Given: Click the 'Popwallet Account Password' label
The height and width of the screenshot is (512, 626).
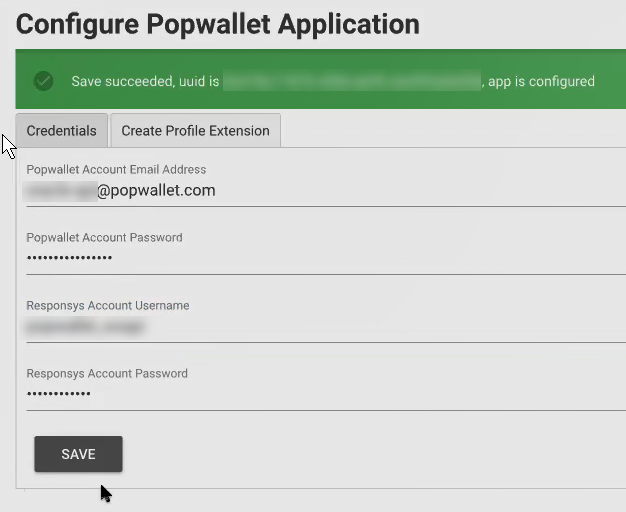Looking at the screenshot, I should [104, 237].
